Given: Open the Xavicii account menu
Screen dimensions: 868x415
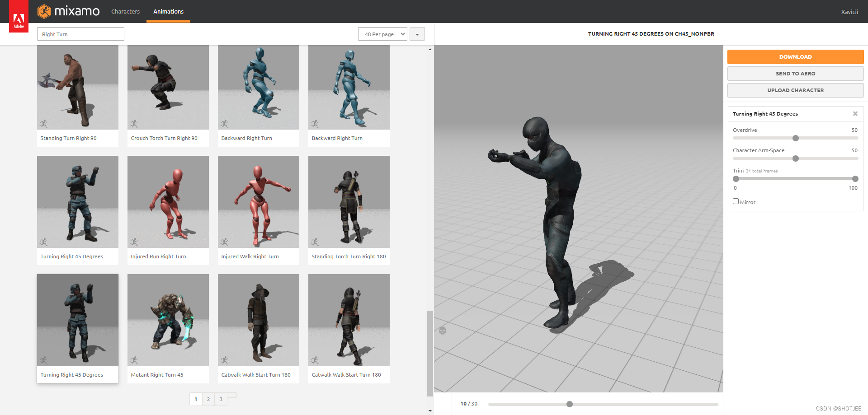Looking at the screenshot, I should pos(849,12).
